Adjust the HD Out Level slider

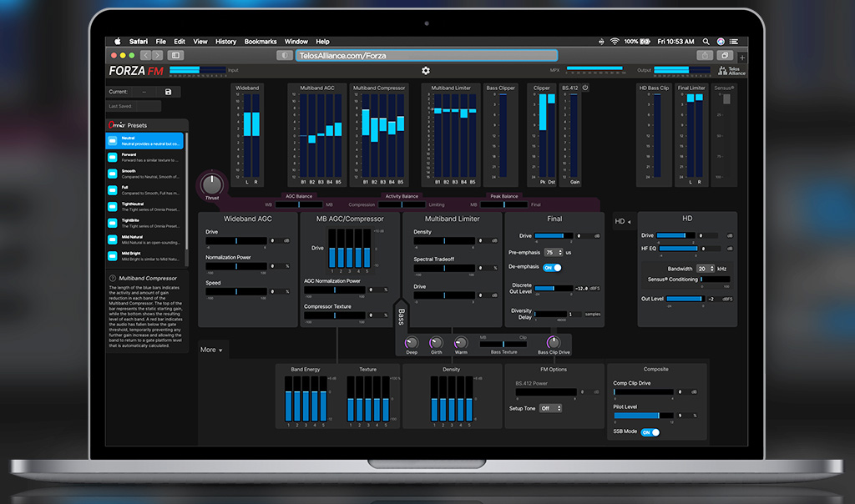[x=686, y=299]
